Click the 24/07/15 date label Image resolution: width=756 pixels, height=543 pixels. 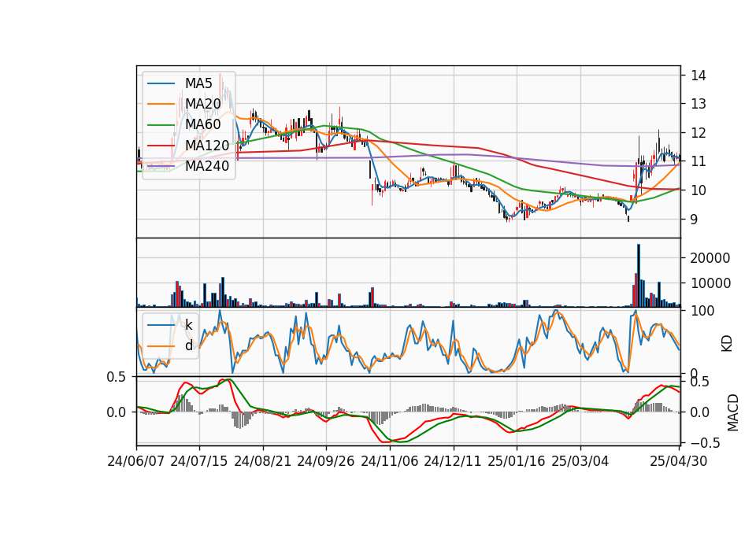tap(199, 462)
